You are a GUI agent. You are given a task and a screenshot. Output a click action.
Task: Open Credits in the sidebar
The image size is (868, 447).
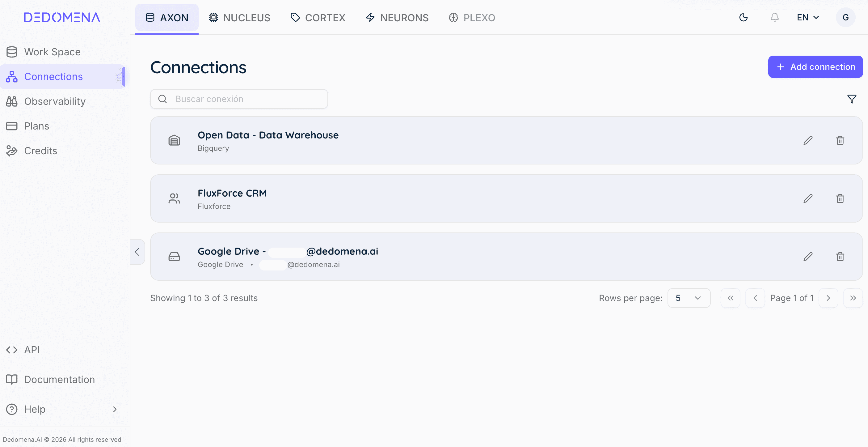(63, 151)
